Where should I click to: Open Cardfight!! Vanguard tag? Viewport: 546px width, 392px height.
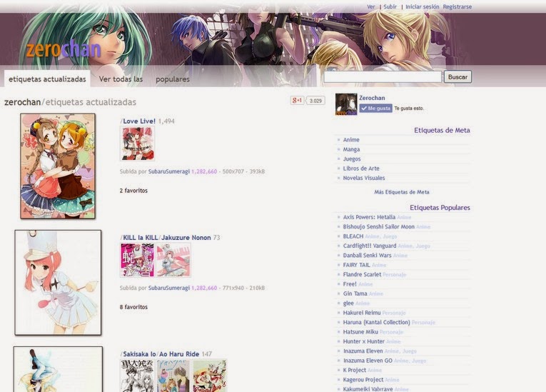coord(370,246)
